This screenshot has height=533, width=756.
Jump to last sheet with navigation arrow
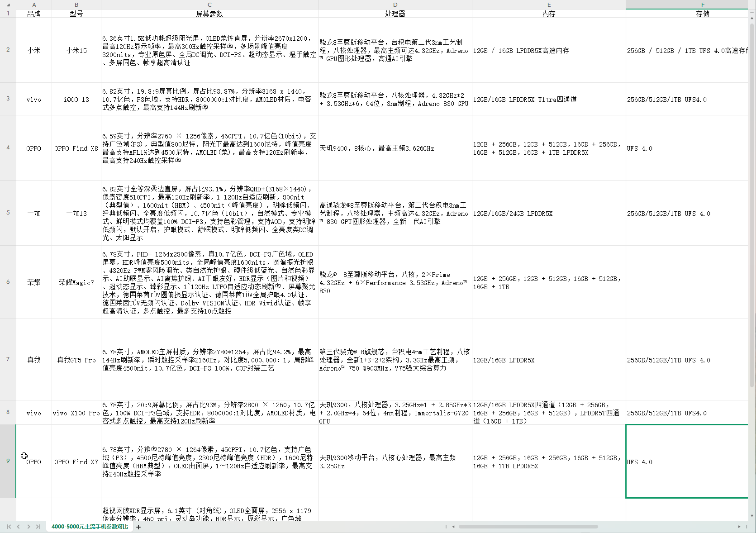[x=38, y=527]
